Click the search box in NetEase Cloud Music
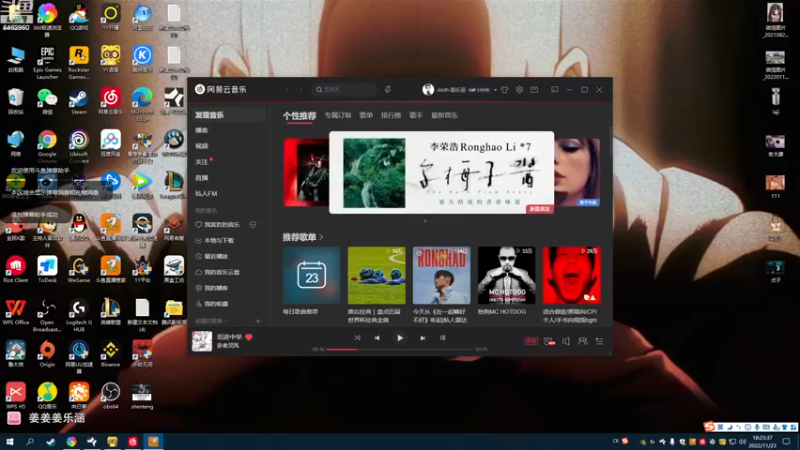This screenshot has height=450, width=800. tap(344, 90)
